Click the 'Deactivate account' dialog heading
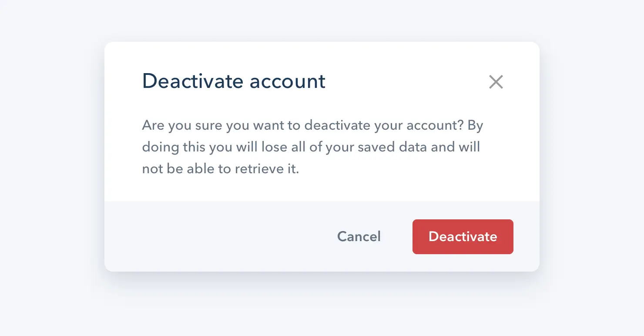This screenshot has height=336, width=644. [x=234, y=81]
